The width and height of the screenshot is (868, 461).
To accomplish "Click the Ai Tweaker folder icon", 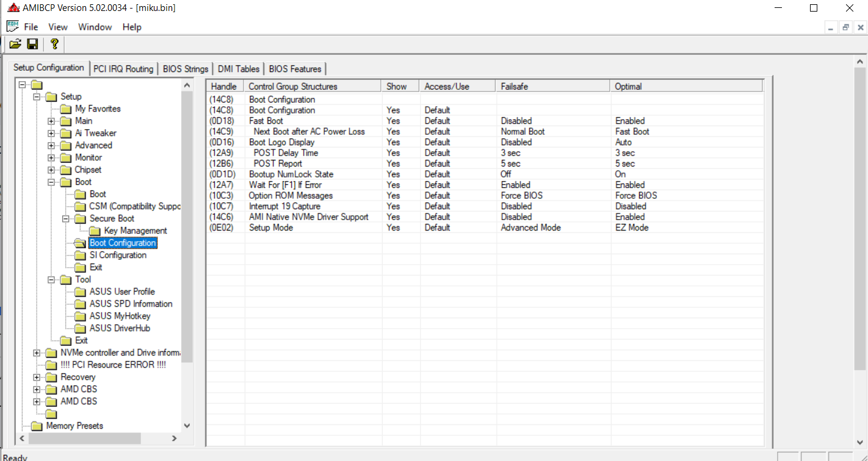I will pos(66,133).
